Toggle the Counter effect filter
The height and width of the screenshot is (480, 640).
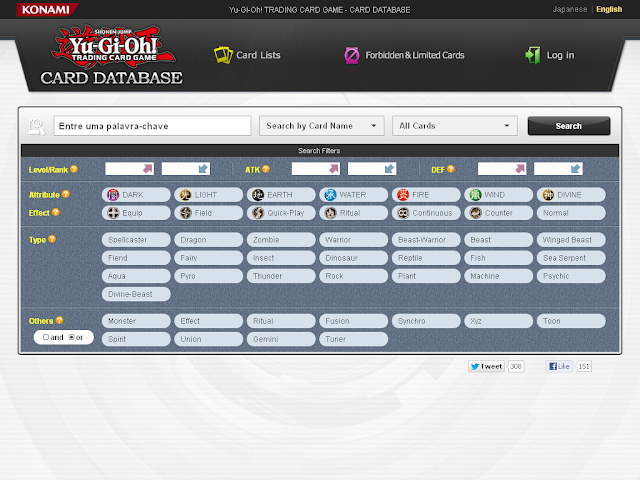[498, 213]
